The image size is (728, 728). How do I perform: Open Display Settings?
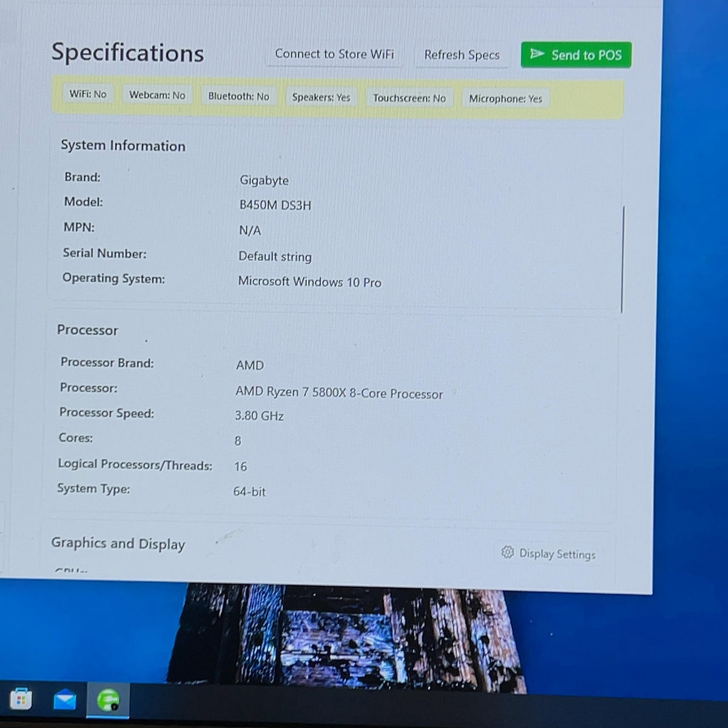pyautogui.click(x=549, y=553)
